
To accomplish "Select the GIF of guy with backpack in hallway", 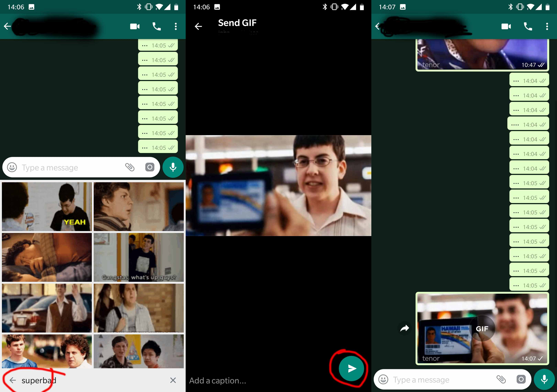I will 139,308.
